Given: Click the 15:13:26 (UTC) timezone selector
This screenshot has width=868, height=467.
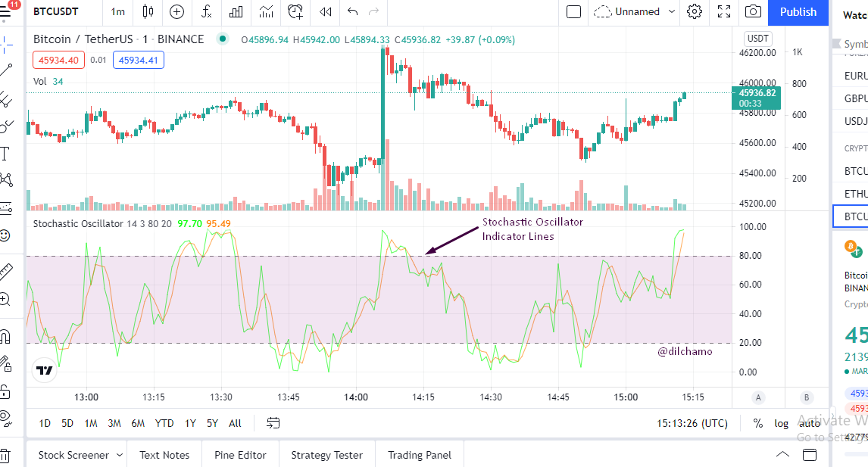Looking at the screenshot, I should click(x=692, y=423).
